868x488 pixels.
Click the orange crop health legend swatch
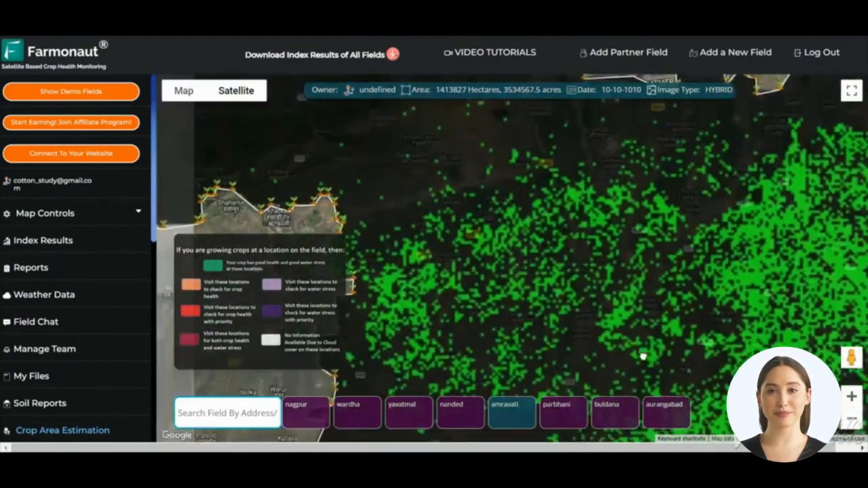click(191, 285)
